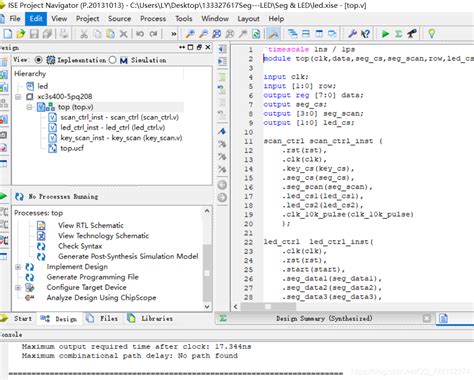Switch to the Files tab
Image resolution: width=474 pixels, height=380 pixels.
[x=103, y=319]
